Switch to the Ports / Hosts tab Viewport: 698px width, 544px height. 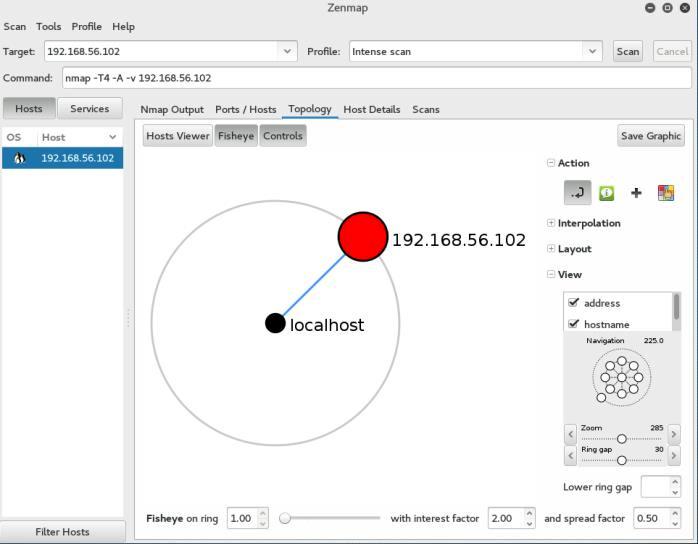coord(246,110)
